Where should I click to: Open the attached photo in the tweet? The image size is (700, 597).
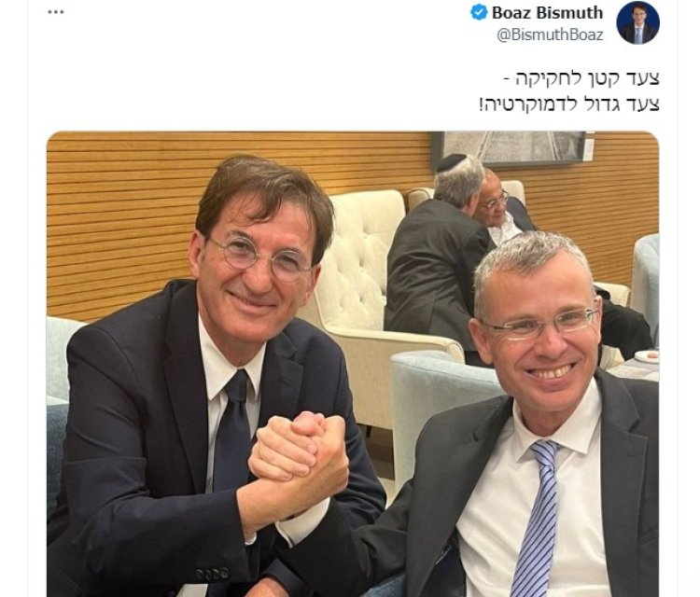tap(353, 364)
